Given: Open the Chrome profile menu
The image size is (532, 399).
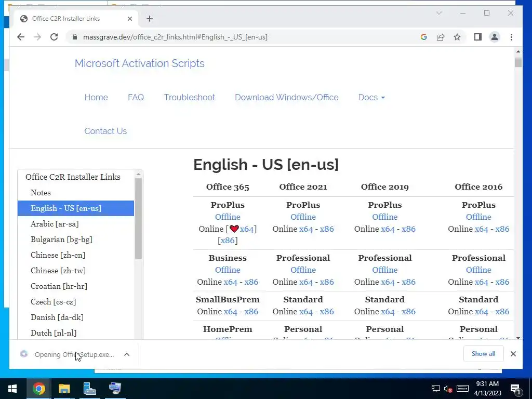Looking at the screenshot, I should click(x=495, y=37).
